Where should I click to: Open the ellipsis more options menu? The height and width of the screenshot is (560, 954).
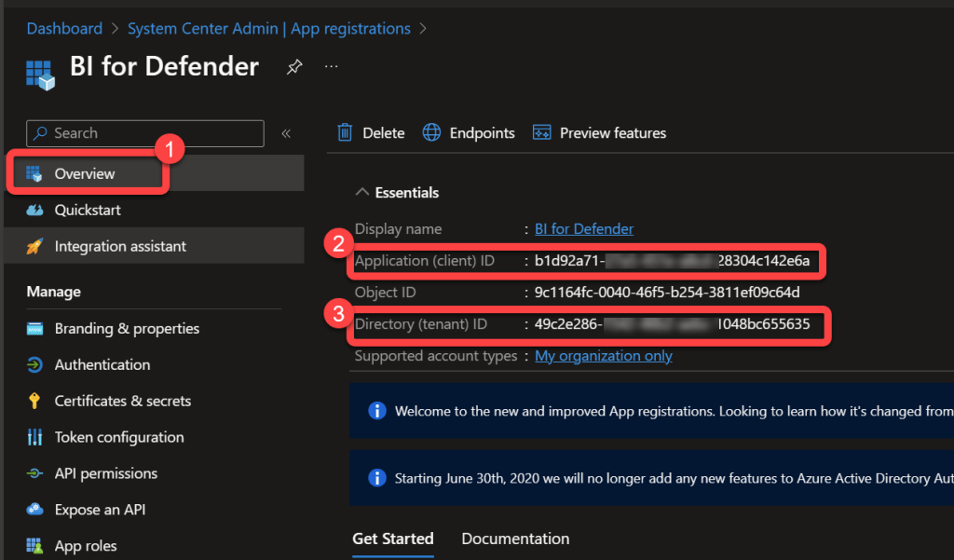(x=331, y=67)
